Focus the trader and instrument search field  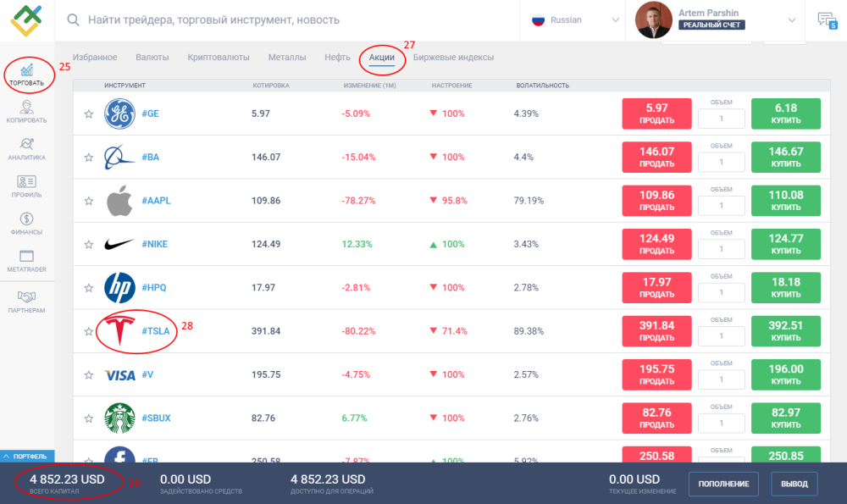point(213,20)
